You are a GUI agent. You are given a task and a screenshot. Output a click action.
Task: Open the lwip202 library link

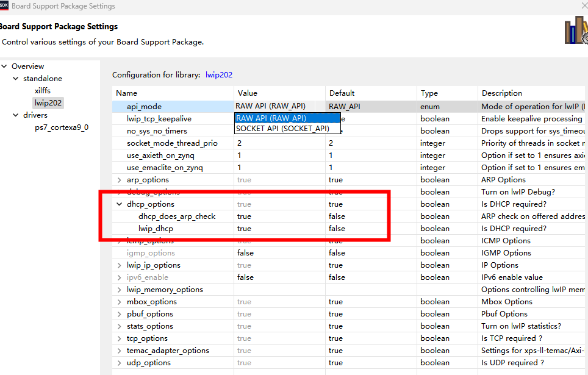pyautogui.click(x=218, y=75)
